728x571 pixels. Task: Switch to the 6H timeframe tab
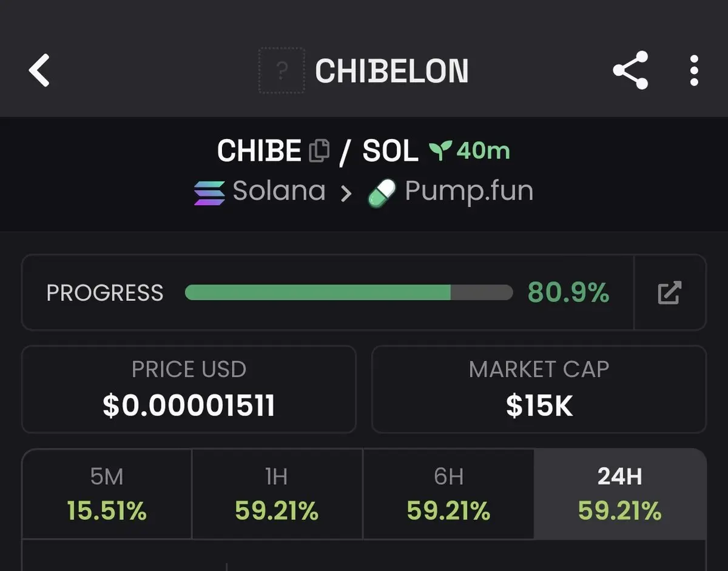(x=448, y=494)
